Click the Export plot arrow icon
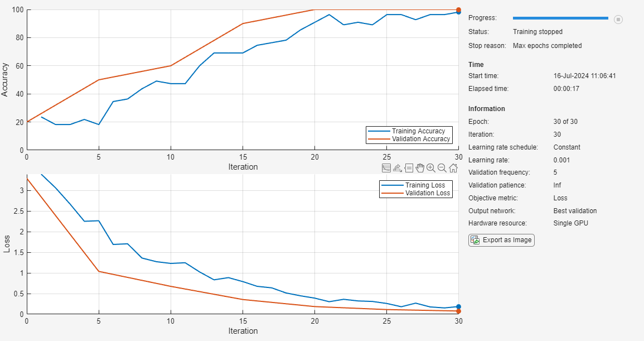Image resolution: width=644 pixels, height=341 pixels. [398, 167]
